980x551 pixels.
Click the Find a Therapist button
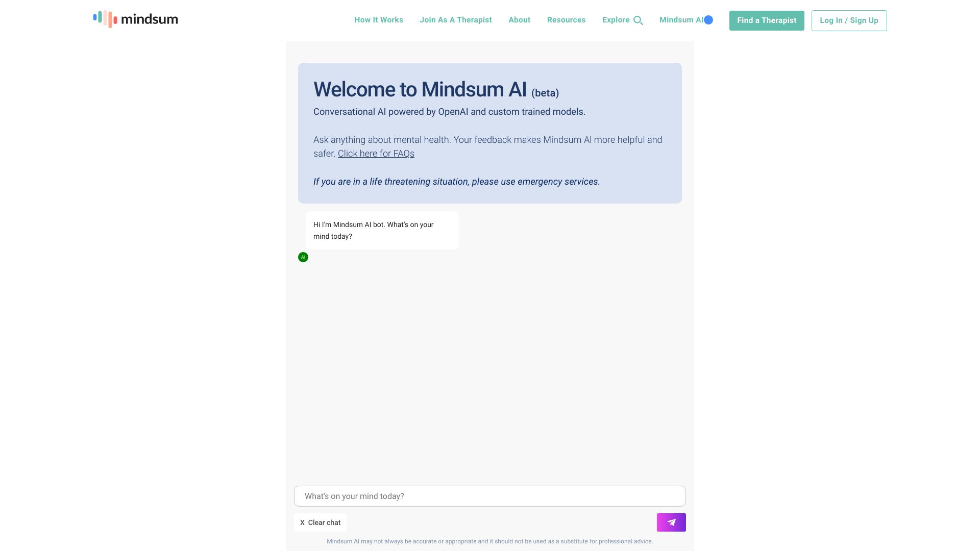pos(767,20)
